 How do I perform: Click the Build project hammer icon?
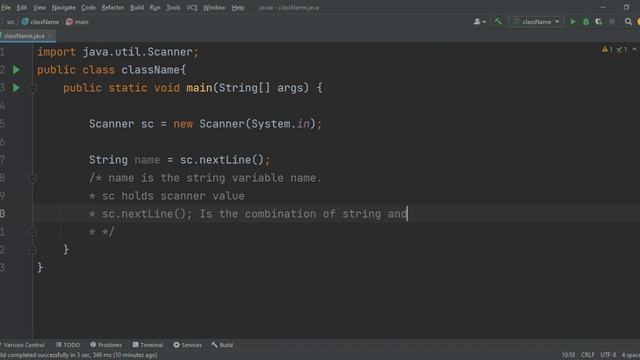[x=498, y=22]
